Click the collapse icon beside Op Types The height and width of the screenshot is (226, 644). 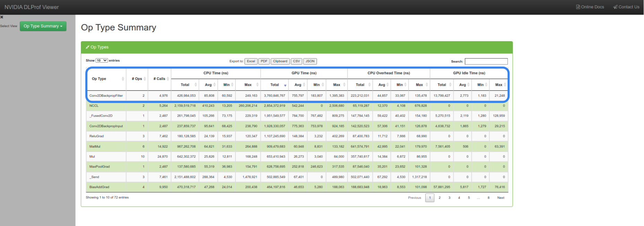tap(87, 47)
